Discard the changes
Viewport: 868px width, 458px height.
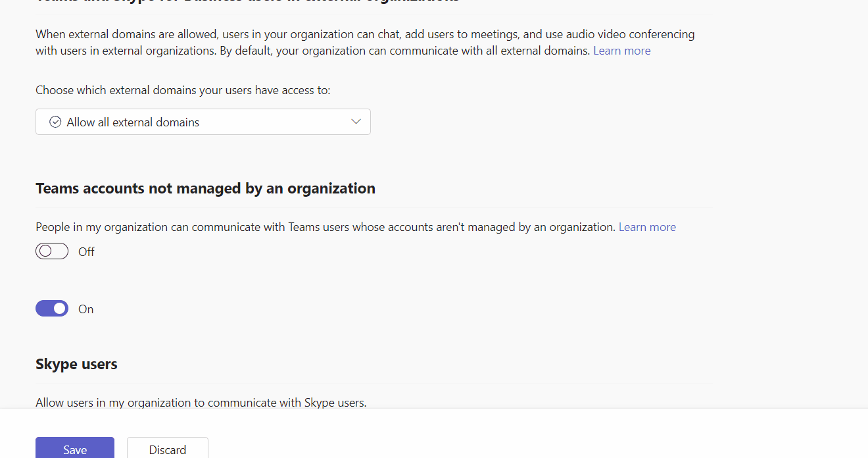168,448
